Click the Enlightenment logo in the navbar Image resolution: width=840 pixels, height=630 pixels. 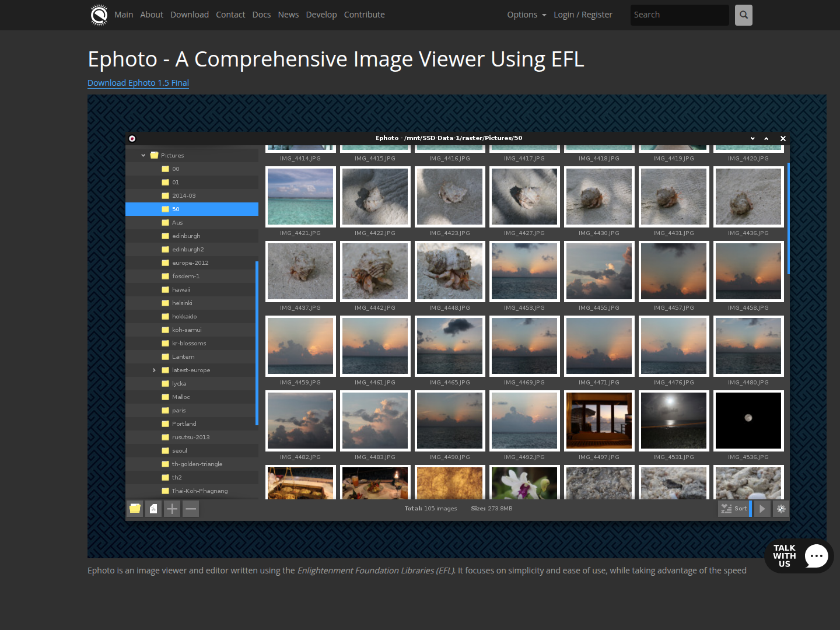[99, 15]
